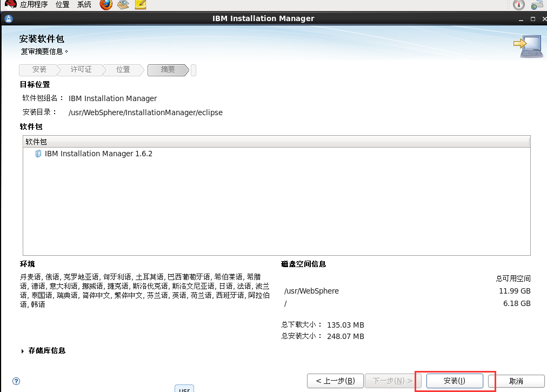Click the /usr/WebSphere disk entry

pos(311,291)
